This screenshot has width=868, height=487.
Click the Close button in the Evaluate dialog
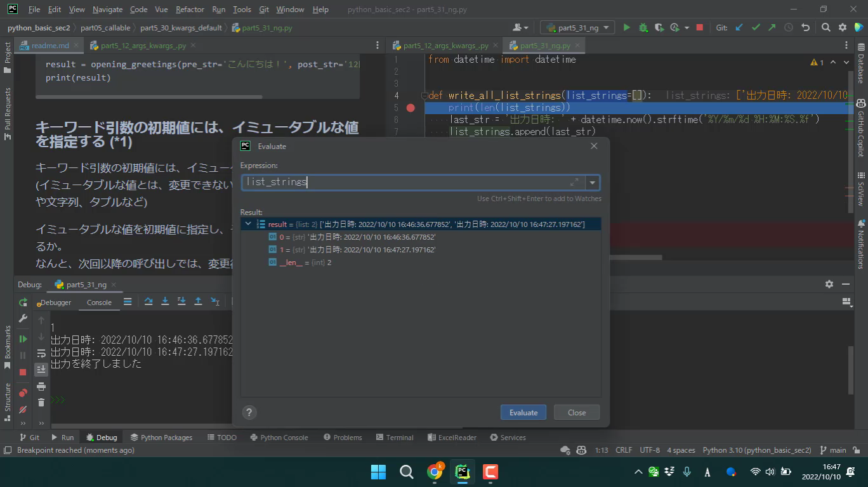[x=576, y=412]
